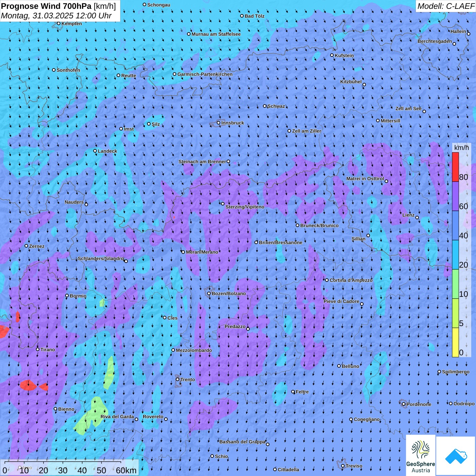
Task: Click the 'Riva del Garda' label
Action: [117, 417]
